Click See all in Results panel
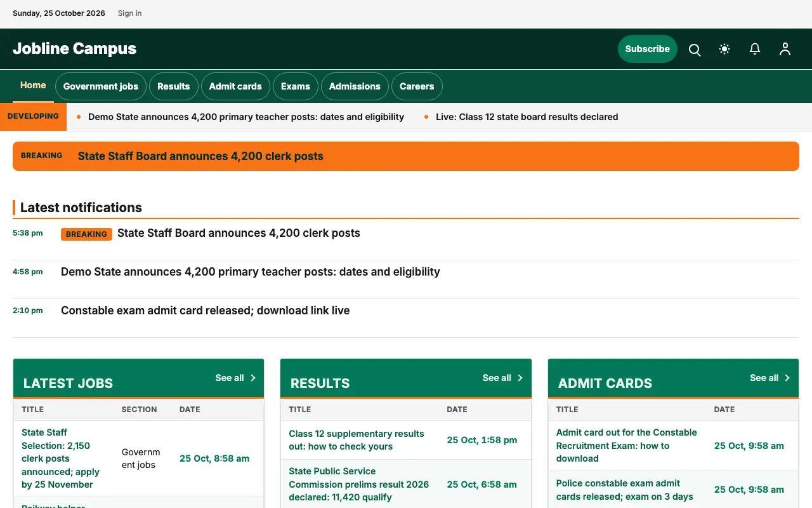 point(497,378)
